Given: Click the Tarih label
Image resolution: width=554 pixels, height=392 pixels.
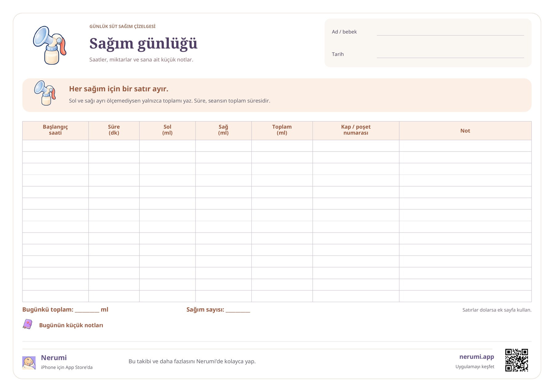Looking at the screenshot, I should coord(338,54).
